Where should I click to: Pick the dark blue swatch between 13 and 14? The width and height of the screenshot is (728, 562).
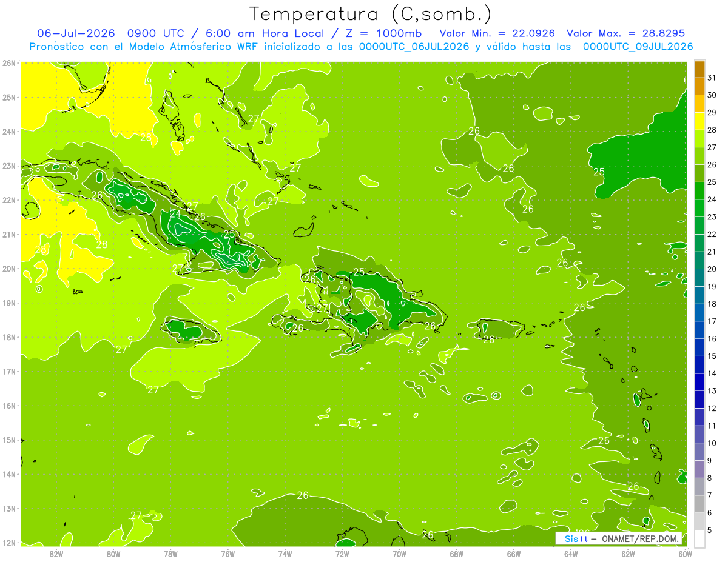(699, 382)
